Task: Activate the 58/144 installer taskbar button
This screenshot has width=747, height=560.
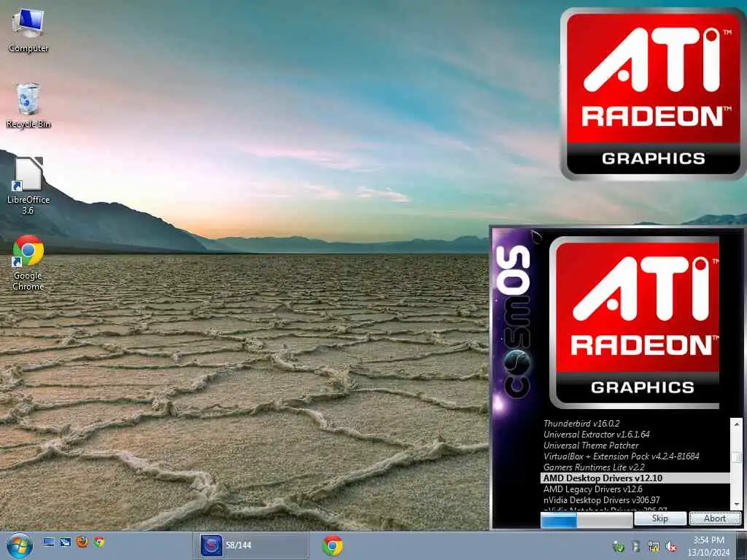Action: pyautogui.click(x=251, y=545)
